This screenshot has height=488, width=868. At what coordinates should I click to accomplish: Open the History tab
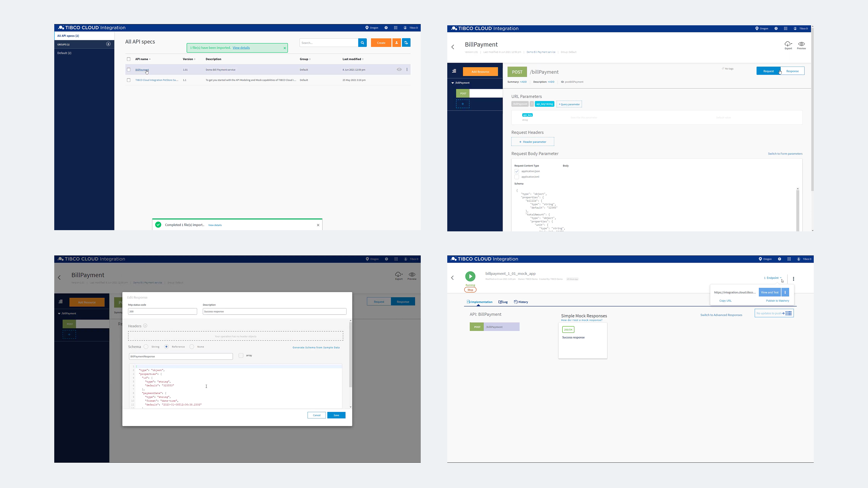click(520, 302)
